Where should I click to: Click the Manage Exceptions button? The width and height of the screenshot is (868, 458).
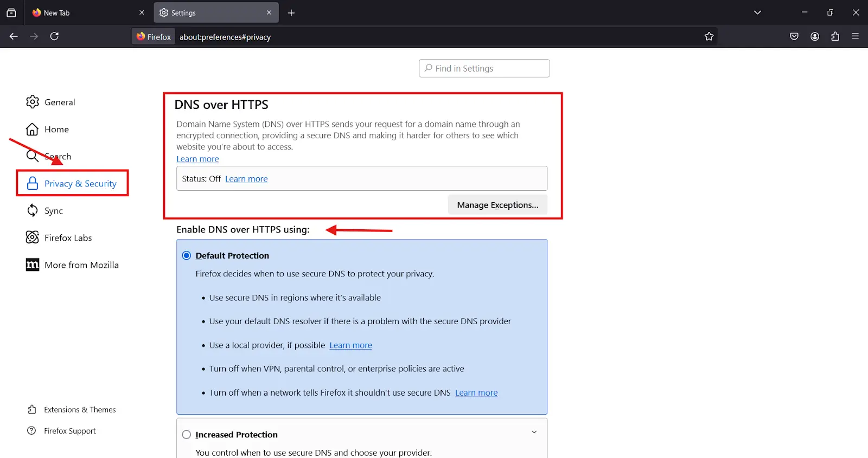click(x=497, y=205)
